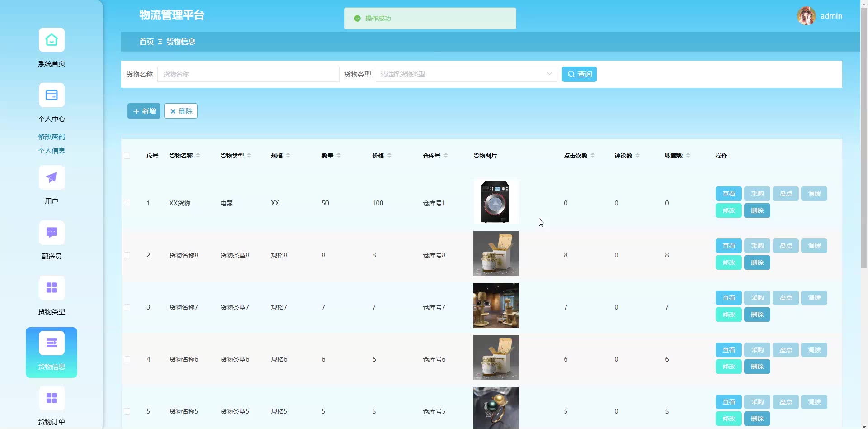Toggle the select-all checkbox in table header
868x429 pixels.
pyautogui.click(x=127, y=156)
